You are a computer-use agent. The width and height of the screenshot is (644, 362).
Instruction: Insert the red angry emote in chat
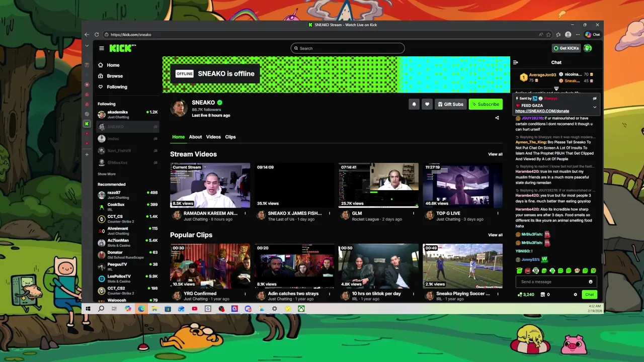pos(527,271)
